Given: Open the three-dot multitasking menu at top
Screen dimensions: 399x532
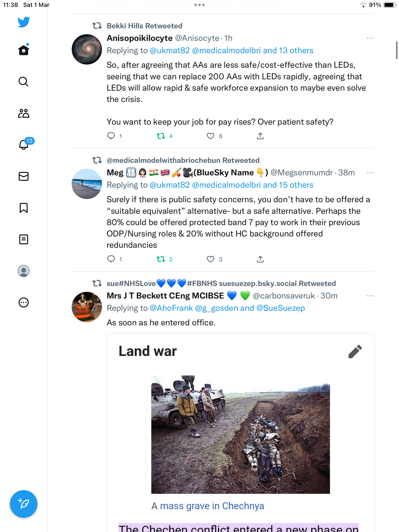Looking at the screenshot, I should 199,5.
